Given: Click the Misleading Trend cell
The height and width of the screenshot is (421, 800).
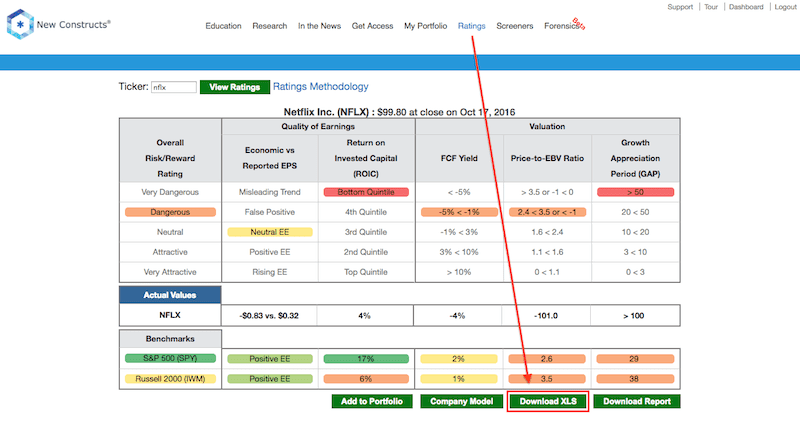Looking at the screenshot, I should pos(269,192).
